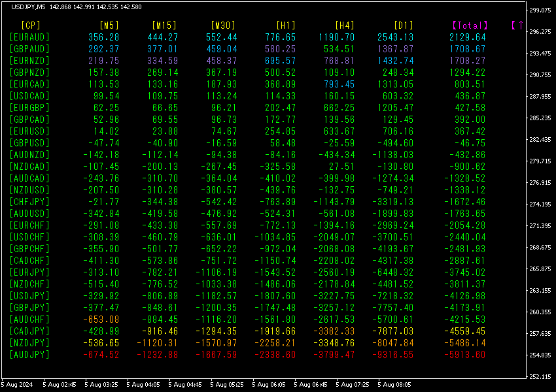Image resolution: width=556 pixels, height=392 pixels.
Task: Click the USDCHF M30 value -636.01
Action: (x=218, y=237)
